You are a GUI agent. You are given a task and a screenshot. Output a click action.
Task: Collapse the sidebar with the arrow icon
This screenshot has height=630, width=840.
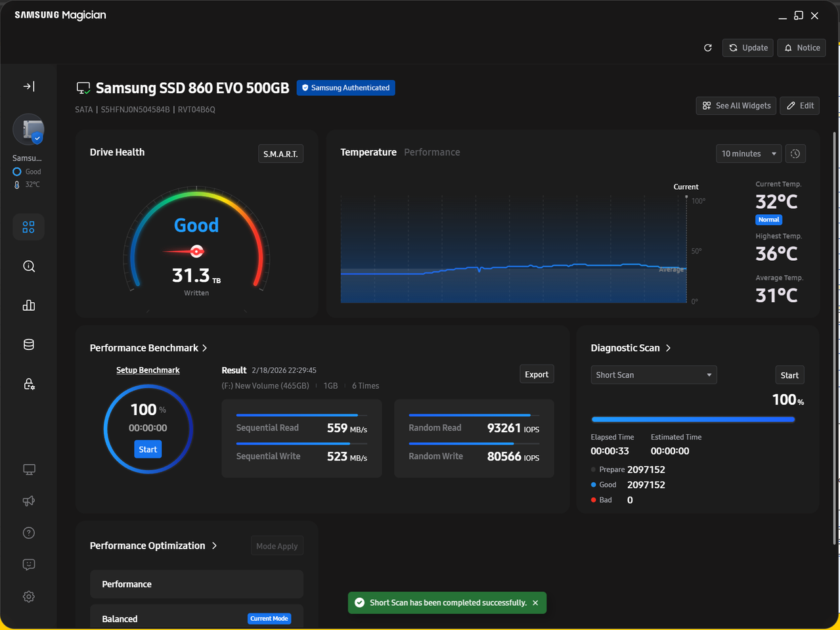click(x=29, y=86)
